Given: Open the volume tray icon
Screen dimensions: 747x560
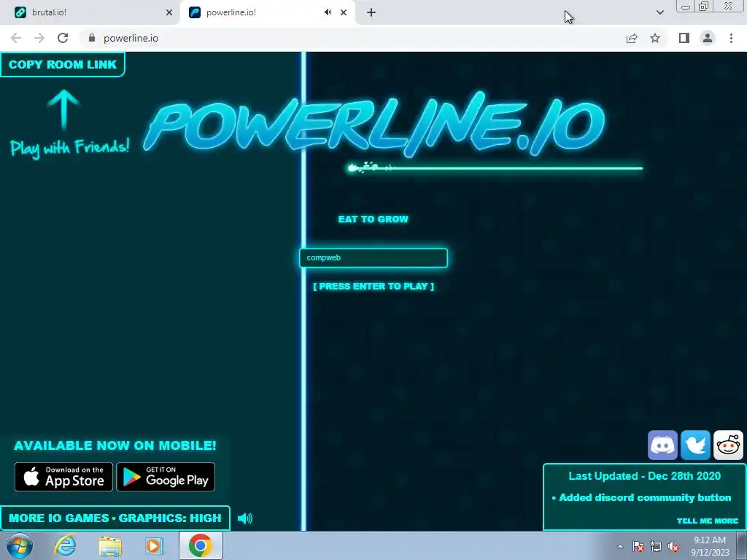Looking at the screenshot, I should pyautogui.click(x=673, y=546).
